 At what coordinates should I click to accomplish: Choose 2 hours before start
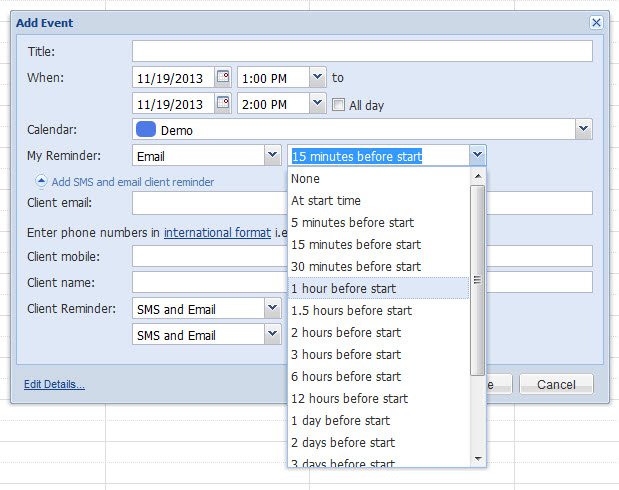(x=378, y=332)
